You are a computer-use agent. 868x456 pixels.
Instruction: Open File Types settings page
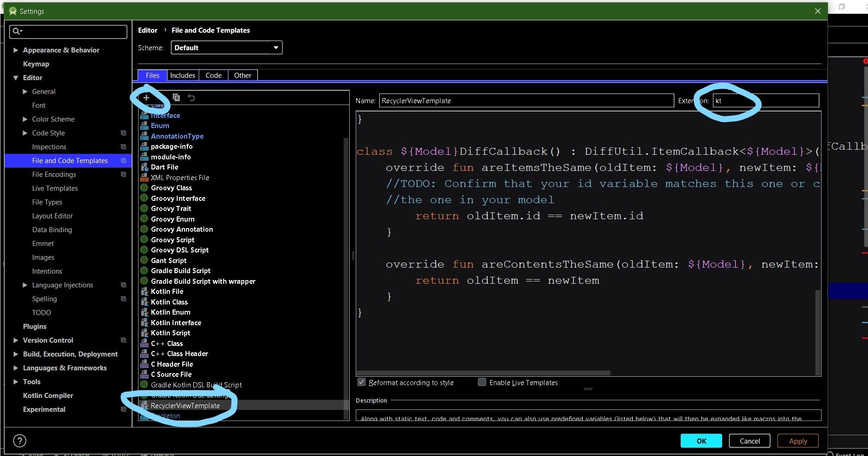47,202
